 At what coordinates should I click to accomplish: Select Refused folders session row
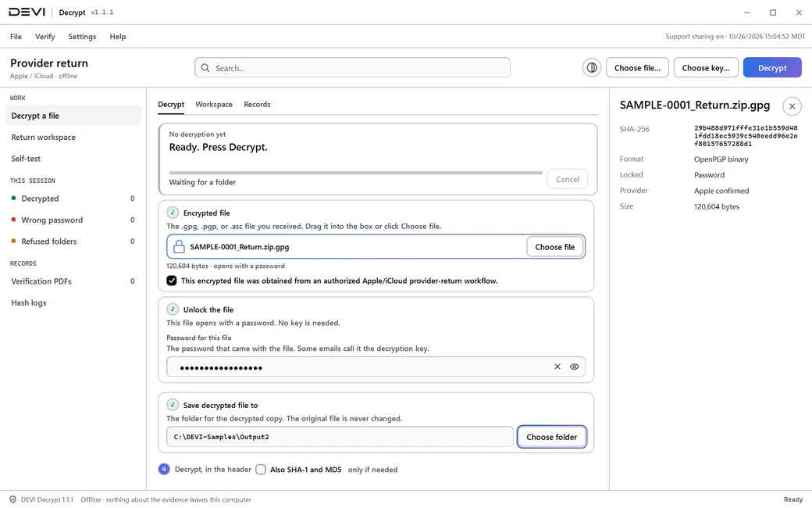click(x=73, y=241)
